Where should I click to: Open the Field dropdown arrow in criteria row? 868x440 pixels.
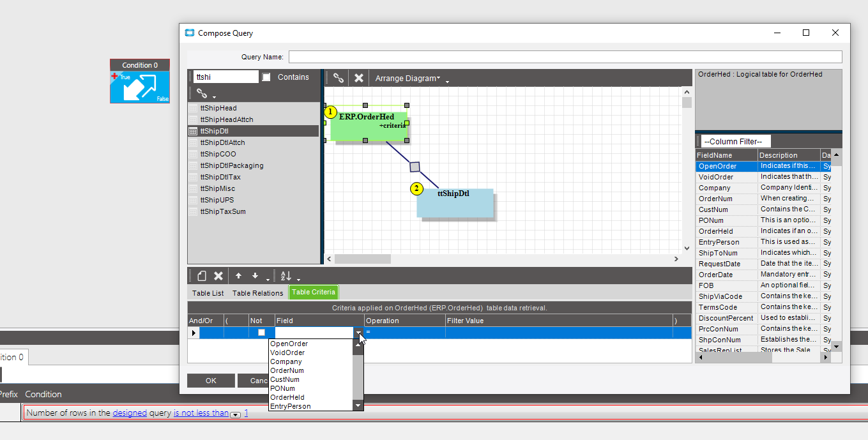pyautogui.click(x=359, y=333)
